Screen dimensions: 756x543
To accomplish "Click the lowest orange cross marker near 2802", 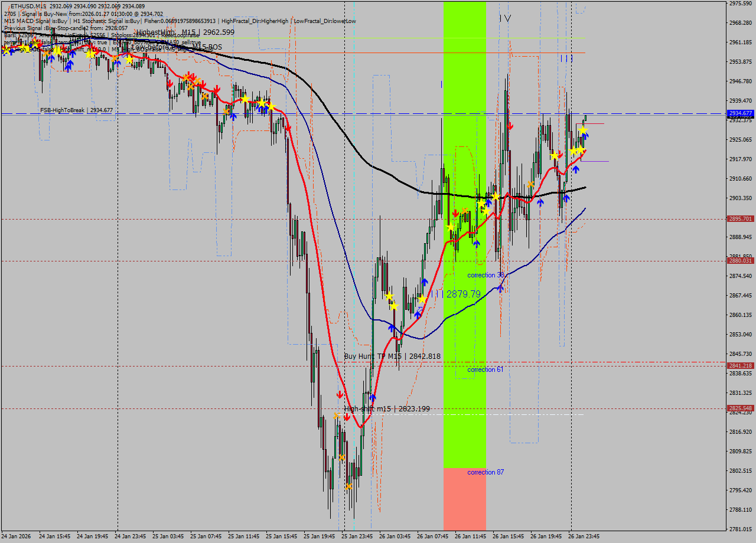I will coord(349,486).
